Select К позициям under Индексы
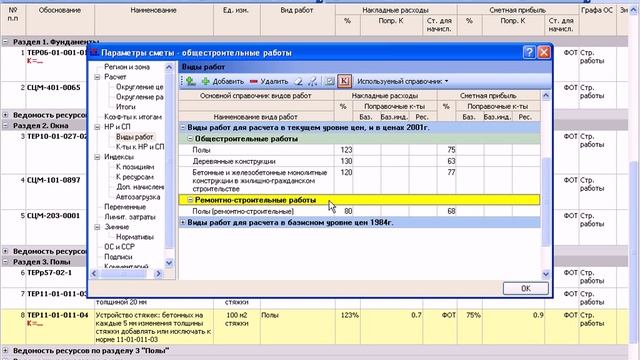Viewport: 640px width, 360px height. click(x=135, y=167)
